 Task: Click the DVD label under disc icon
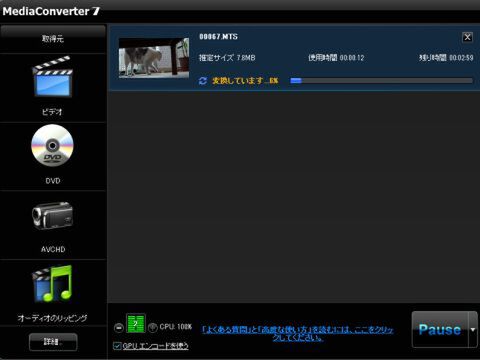pyautogui.click(x=53, y=181)
